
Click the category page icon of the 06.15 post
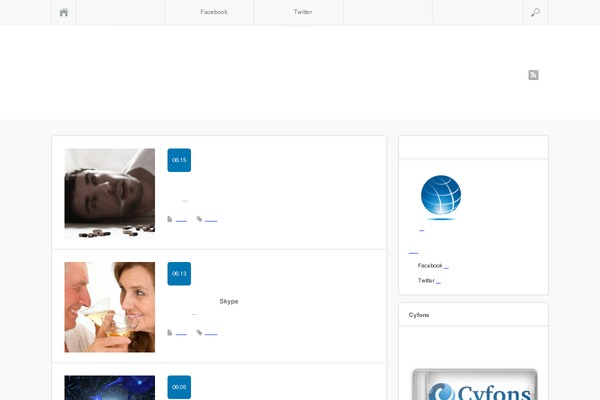click(x=170, y=219)
